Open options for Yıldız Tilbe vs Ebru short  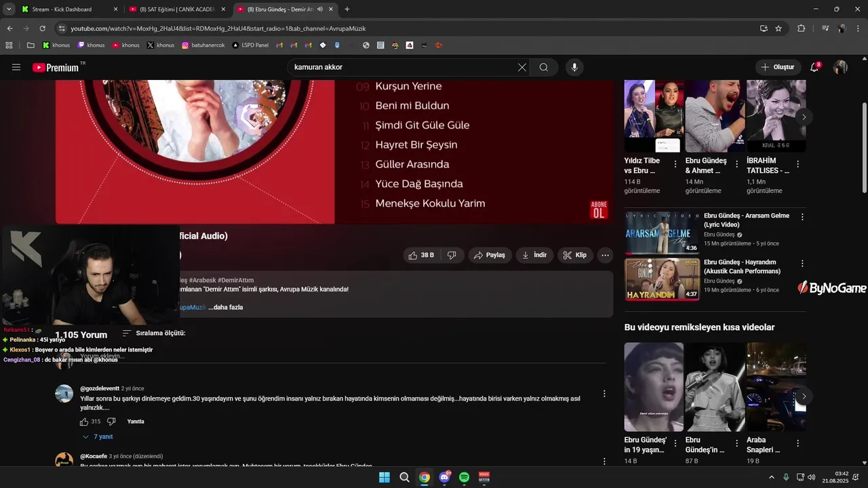coord(675,164)
